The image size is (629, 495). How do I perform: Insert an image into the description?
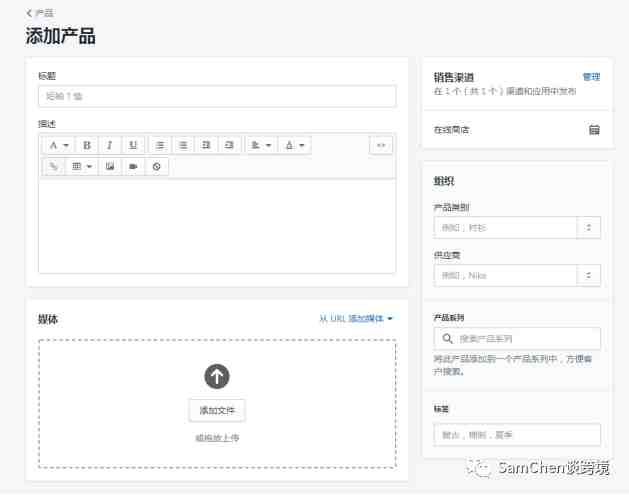tap(110, 166)
